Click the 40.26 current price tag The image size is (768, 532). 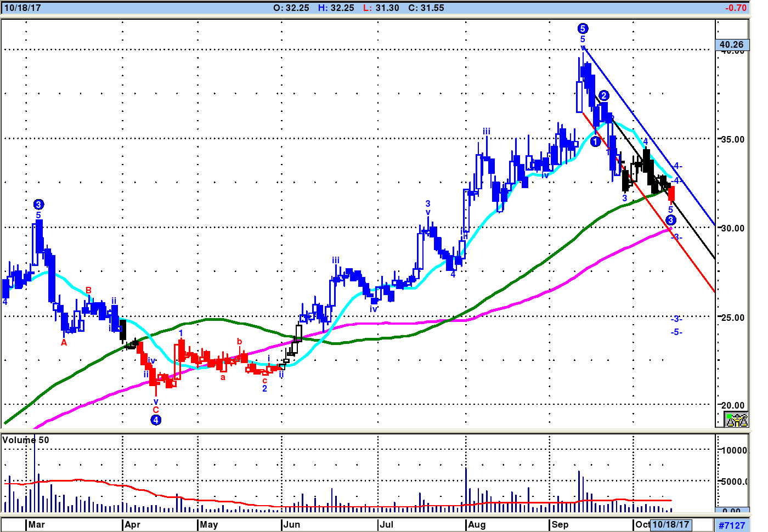click(x=732, y=45)
